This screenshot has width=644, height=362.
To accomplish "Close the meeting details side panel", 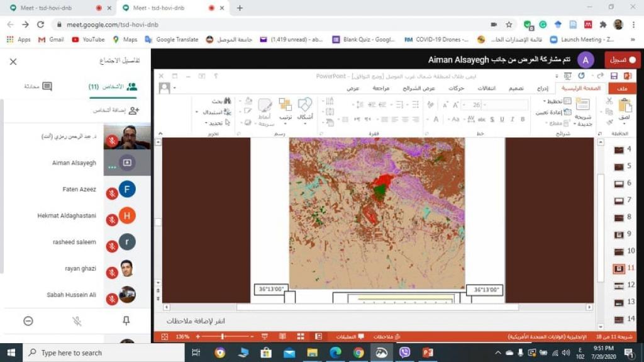I will [13, 62].
